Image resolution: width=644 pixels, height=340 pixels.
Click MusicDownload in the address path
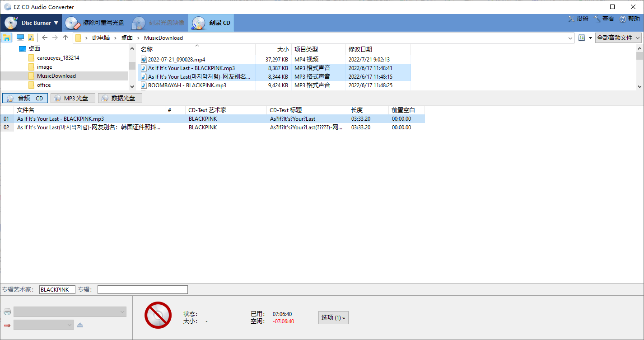(163, 38)
